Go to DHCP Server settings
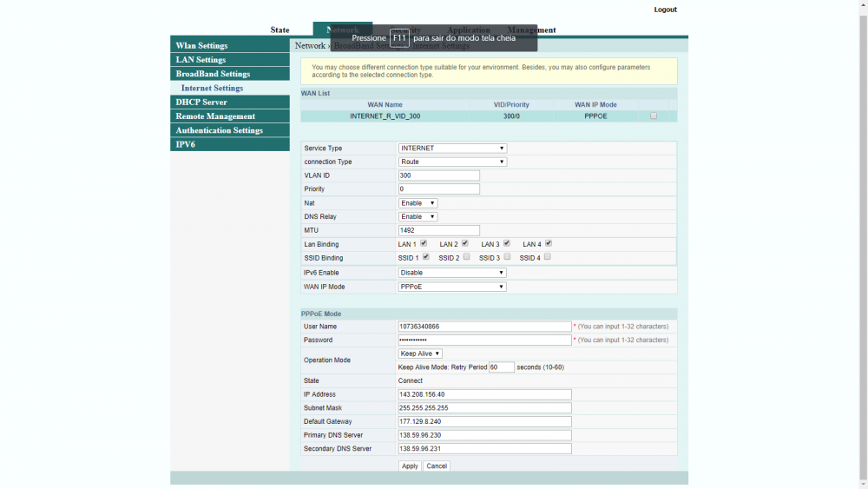The image size is (868, 489). [201, 102]
